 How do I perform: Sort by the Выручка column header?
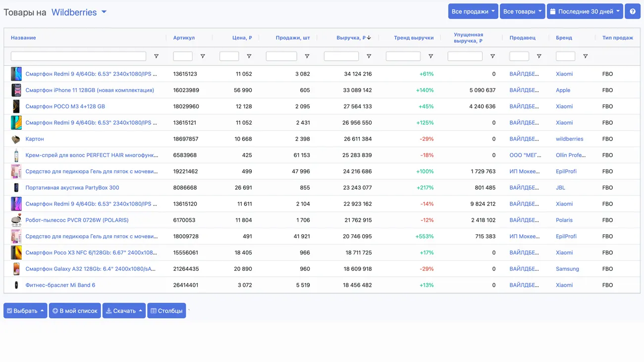pyautogui.click(x=351, y=38)
